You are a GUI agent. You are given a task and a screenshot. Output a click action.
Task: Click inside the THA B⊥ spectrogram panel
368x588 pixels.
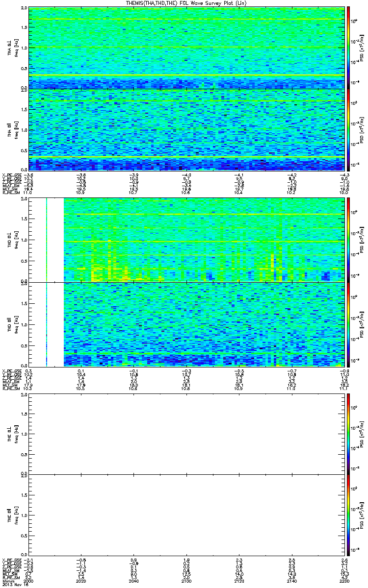click(186, 48)
